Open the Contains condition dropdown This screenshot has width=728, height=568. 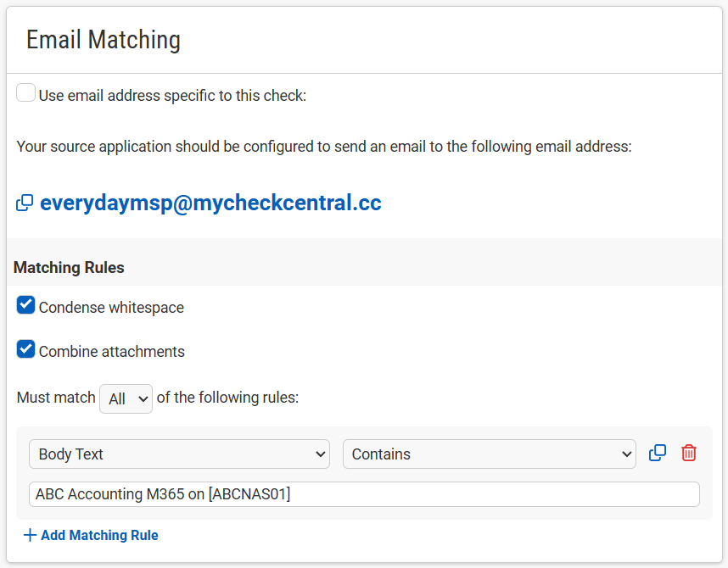click(x=490, y=454)
